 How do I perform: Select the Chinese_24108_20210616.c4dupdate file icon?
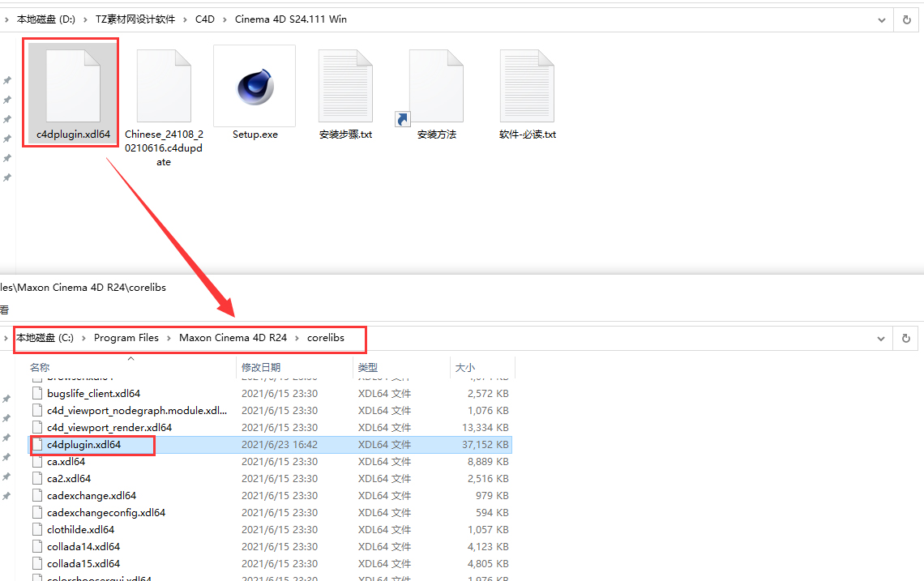pos(164,86)
